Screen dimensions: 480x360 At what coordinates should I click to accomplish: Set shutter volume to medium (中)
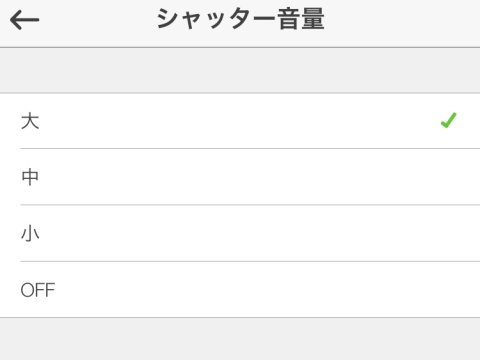240,177
